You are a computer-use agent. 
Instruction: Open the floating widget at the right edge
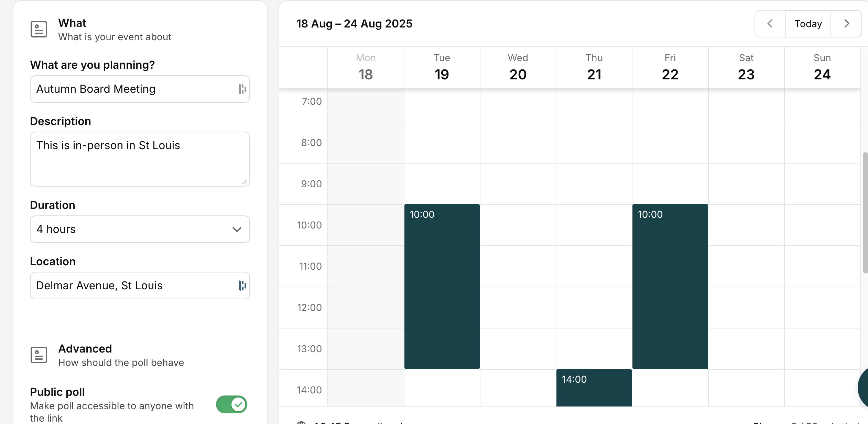[x=863, y=388]
